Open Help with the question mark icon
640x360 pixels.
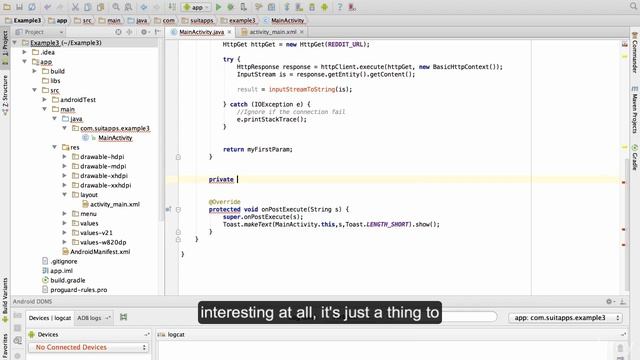click(340, 7)
